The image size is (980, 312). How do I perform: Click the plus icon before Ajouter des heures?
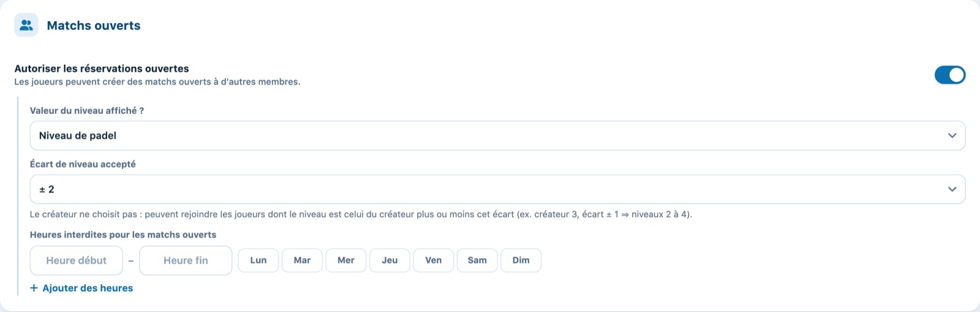(x=34, y=288)
